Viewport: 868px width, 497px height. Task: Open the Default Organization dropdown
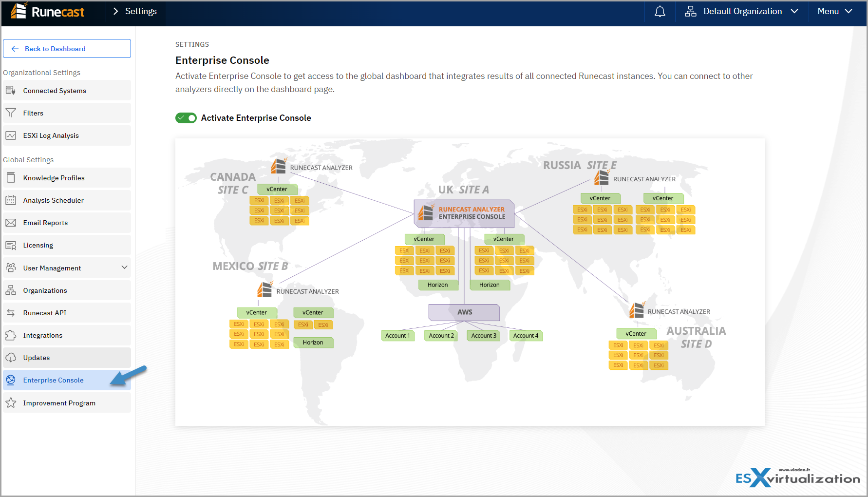click(741, 11)
